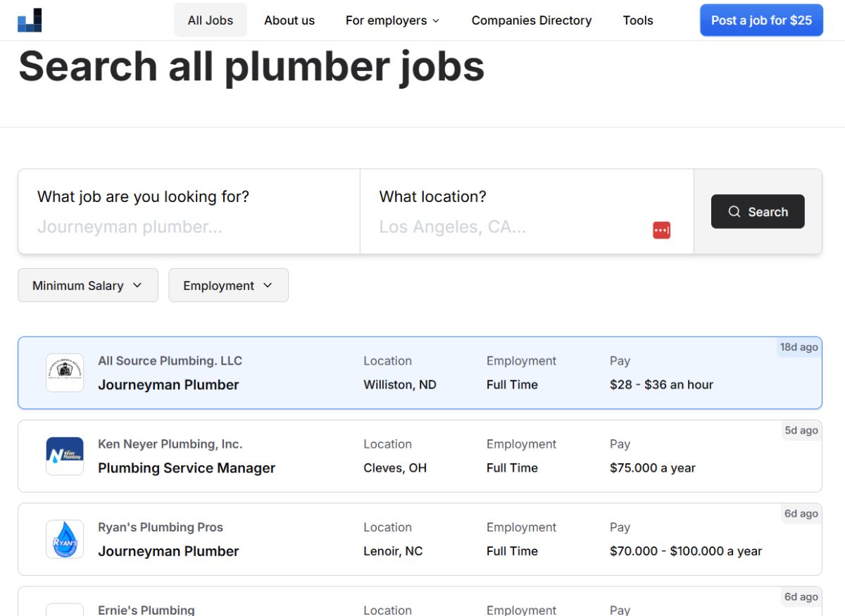Click the magnifier icon on Search button
Image resolution: width=845 pixels, height=616 pixels.
point(734,212)
